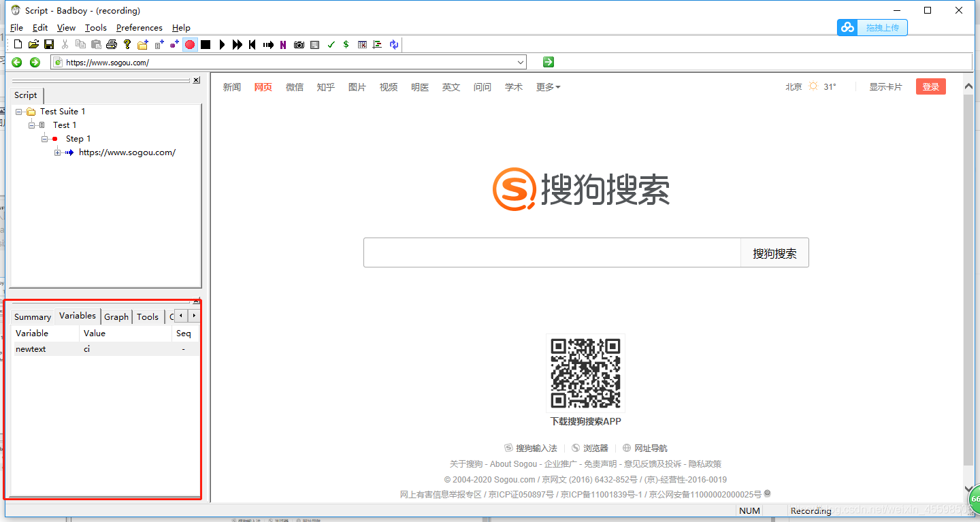Go forward with the green right arrow beside Back
Screen dimensions: 980x522
(35, 62)
